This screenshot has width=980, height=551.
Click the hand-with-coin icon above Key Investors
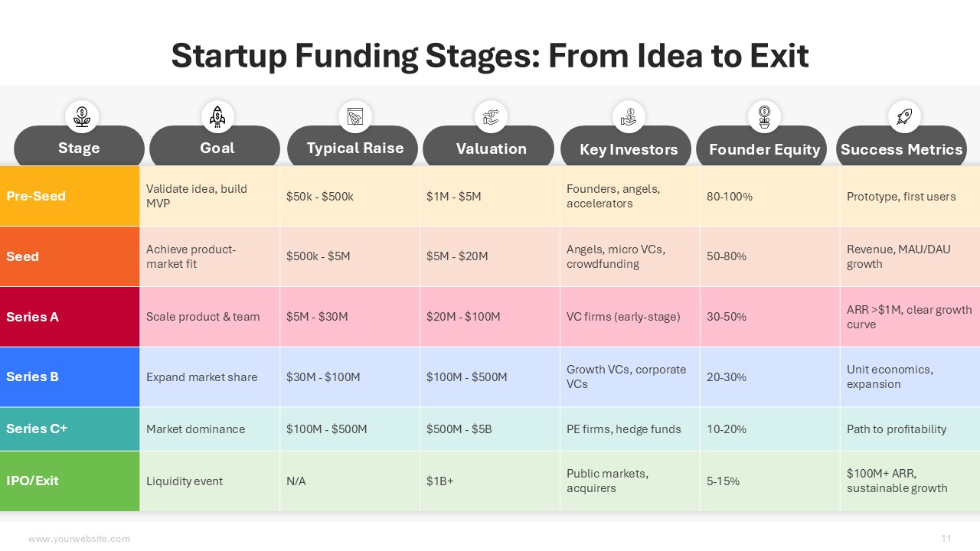click(x=628, y=116)
